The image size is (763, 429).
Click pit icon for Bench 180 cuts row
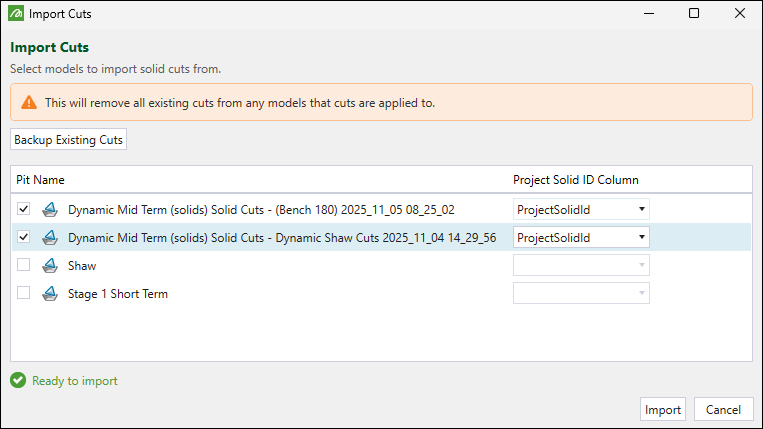50,210
